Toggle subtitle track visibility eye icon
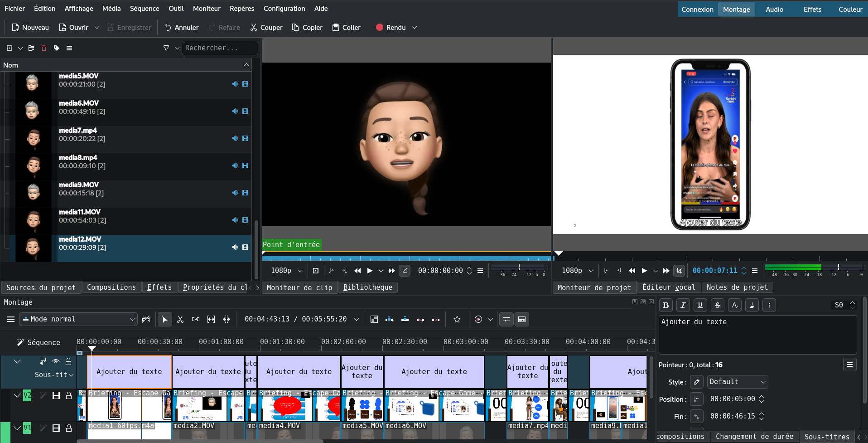868x443 pixels. (56, 361)
